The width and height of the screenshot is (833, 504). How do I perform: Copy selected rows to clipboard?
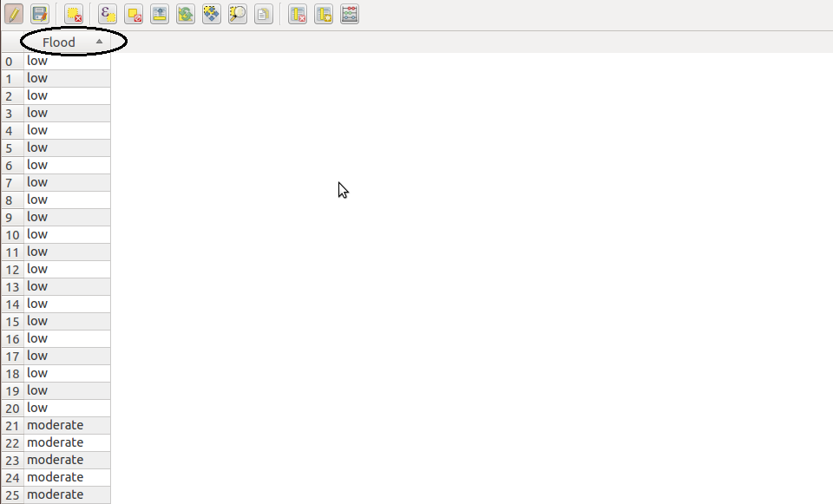click(x=264, y=15)
